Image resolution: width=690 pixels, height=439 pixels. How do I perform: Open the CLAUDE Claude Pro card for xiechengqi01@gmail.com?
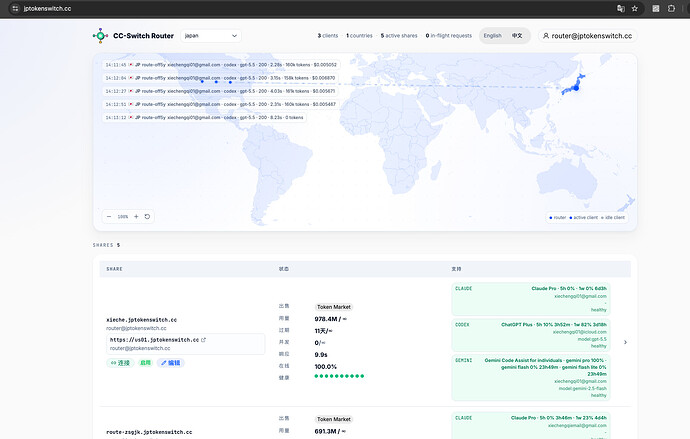click(x=531, y=299)
